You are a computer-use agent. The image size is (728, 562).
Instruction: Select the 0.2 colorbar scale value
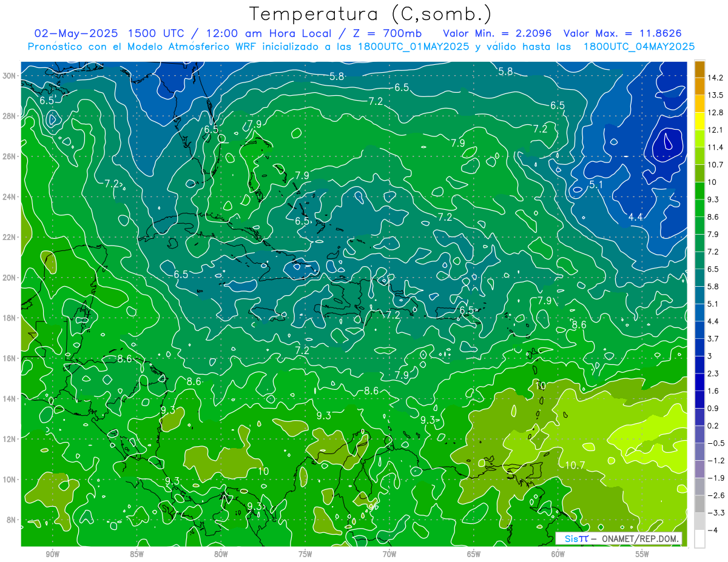coord(713,426)
